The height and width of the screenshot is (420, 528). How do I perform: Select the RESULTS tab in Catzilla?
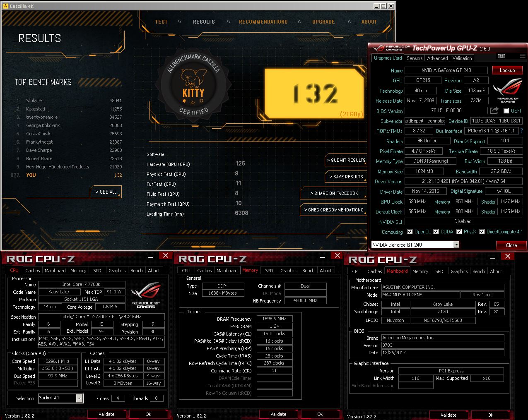pyautogui.click(x=204, y=22)
